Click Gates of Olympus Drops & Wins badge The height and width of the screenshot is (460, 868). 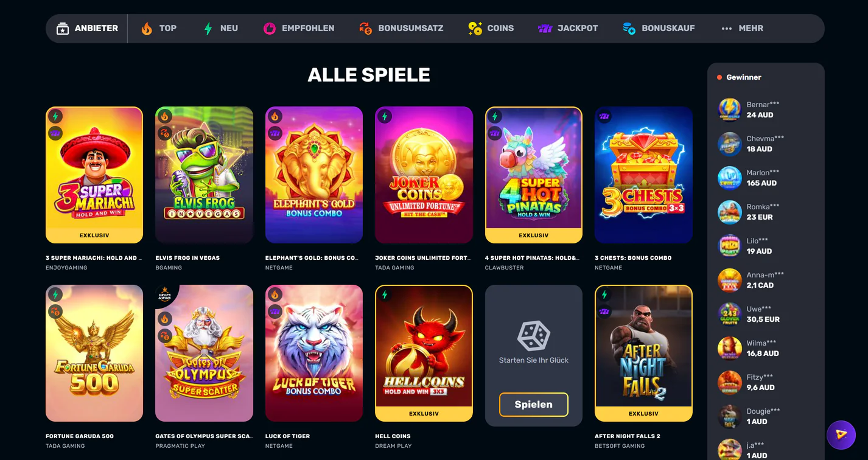pyautogui.click(x=164, y=294)
